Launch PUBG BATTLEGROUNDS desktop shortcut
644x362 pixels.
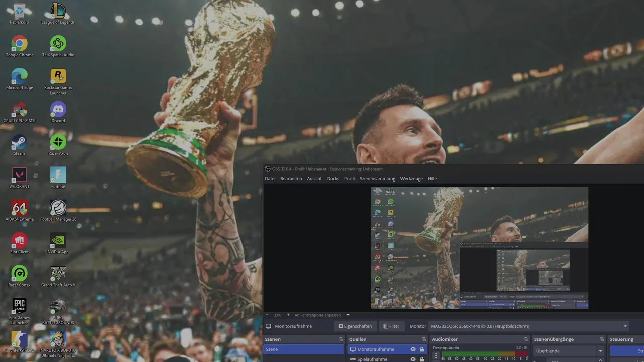coord(58,311)
